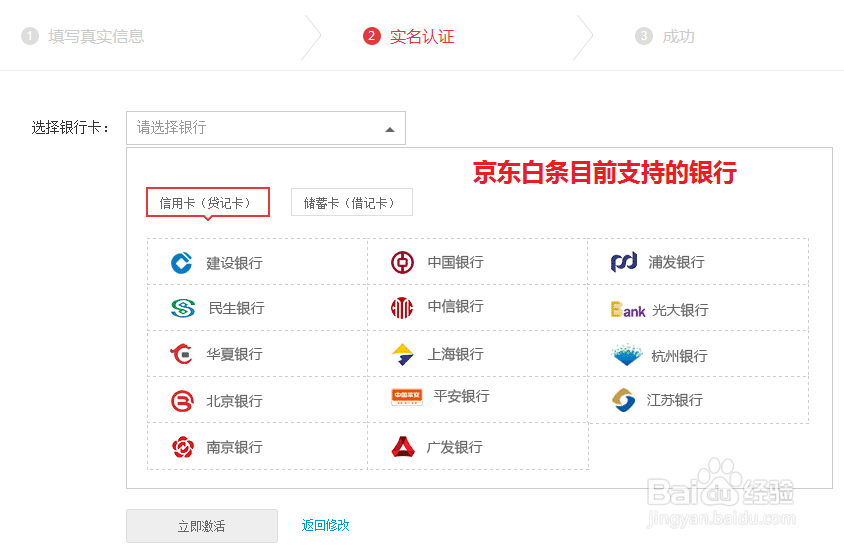
Task: Choose 上海银行 from the bank list
Action: pyautogui.click(x=477, y=354)
